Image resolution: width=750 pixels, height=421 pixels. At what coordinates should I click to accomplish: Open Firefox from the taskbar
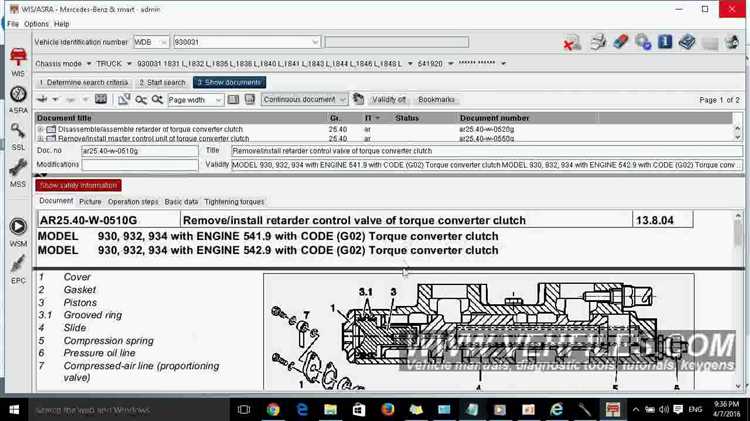point(387,410)
